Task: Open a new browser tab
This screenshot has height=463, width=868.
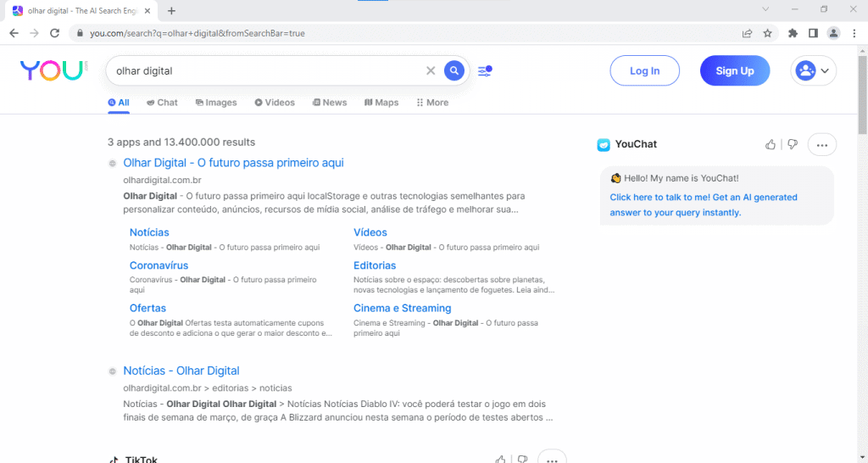Action: (171, 10)
